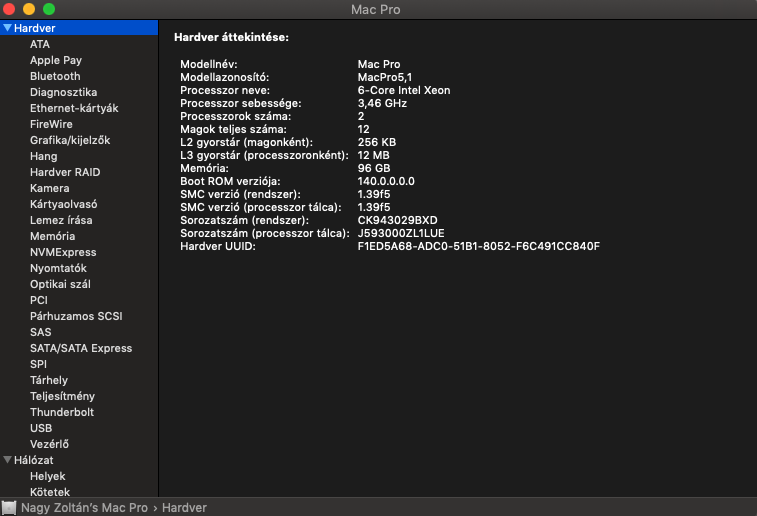
Task: Click Nagy Zoltán's Mac Pro in path bar
Action: 84,508
